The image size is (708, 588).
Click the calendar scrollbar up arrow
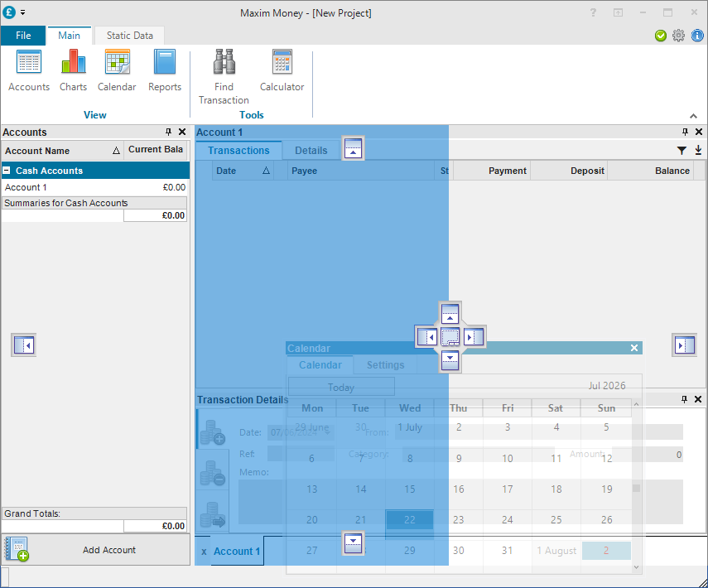[636, 404]
